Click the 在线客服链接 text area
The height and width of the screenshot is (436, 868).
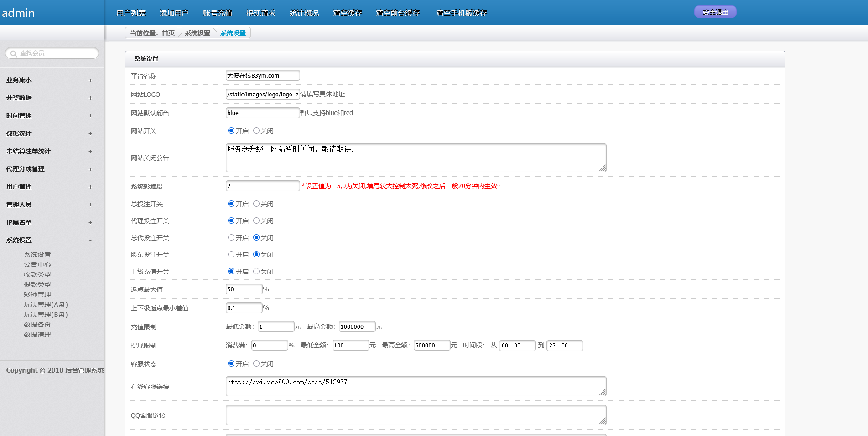coord(416,386)
